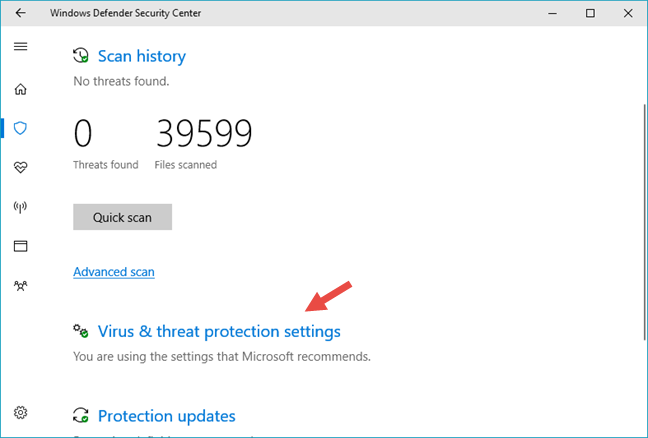Click the 'Threats found' label

[106, 164]
